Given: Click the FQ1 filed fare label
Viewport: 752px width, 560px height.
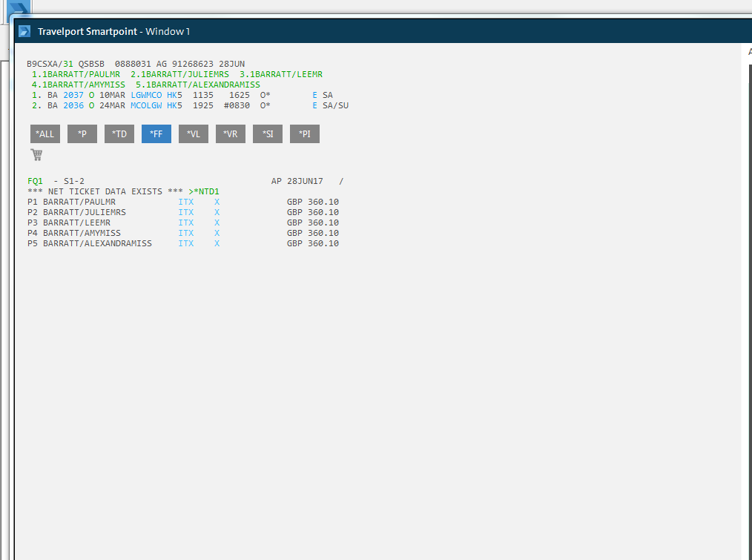Looking at the screenshot, I should [35, 181].
